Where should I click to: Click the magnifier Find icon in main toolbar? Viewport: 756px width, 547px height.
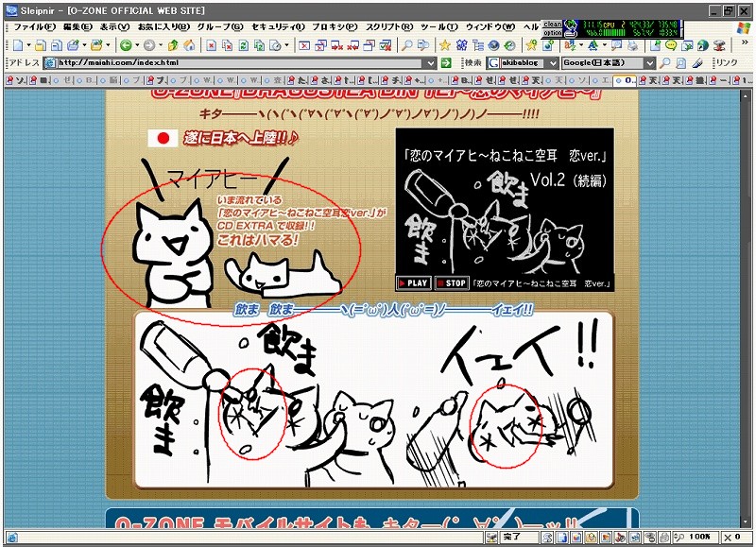tap(407, 45)
